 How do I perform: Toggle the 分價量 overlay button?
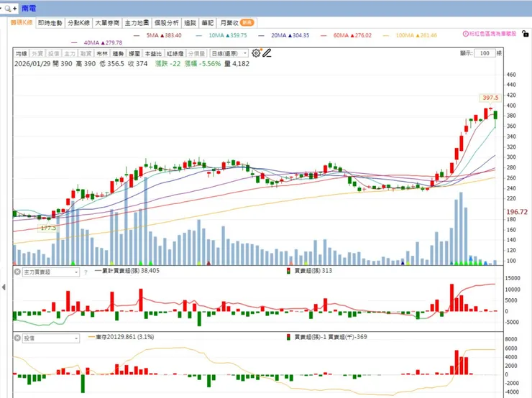[196, 54]
